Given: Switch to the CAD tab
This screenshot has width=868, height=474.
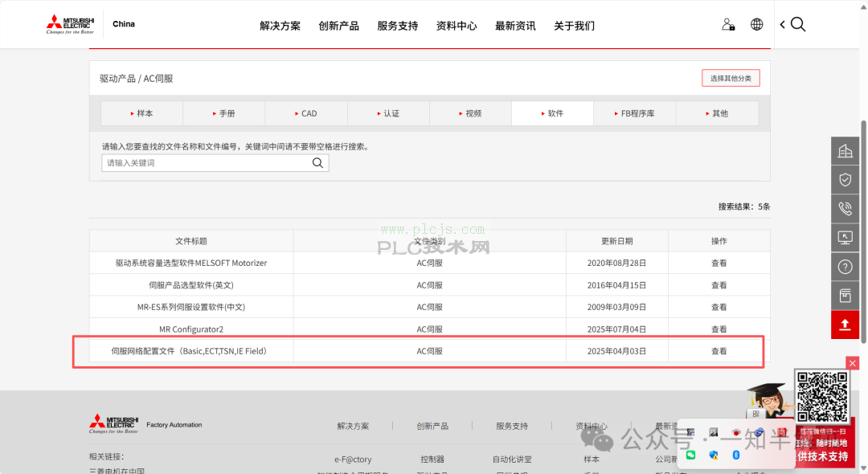Looking at the screenshot, I should tap(306, 113).
